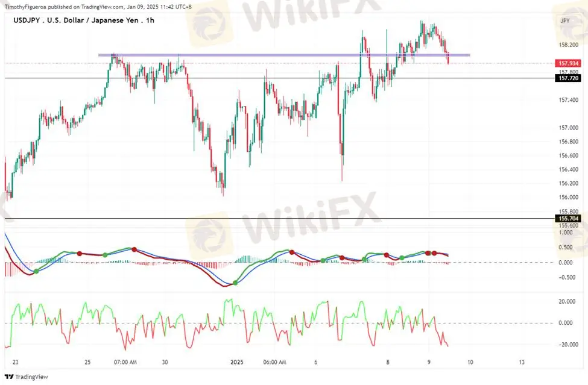The image size is (588, 385).
Task: Select the black 157.720 price level label
Action: [x=569, y=78]
